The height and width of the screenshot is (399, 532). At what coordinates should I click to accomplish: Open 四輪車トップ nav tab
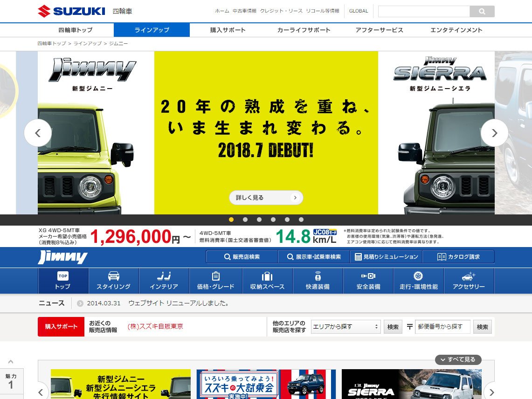(76, 30)
